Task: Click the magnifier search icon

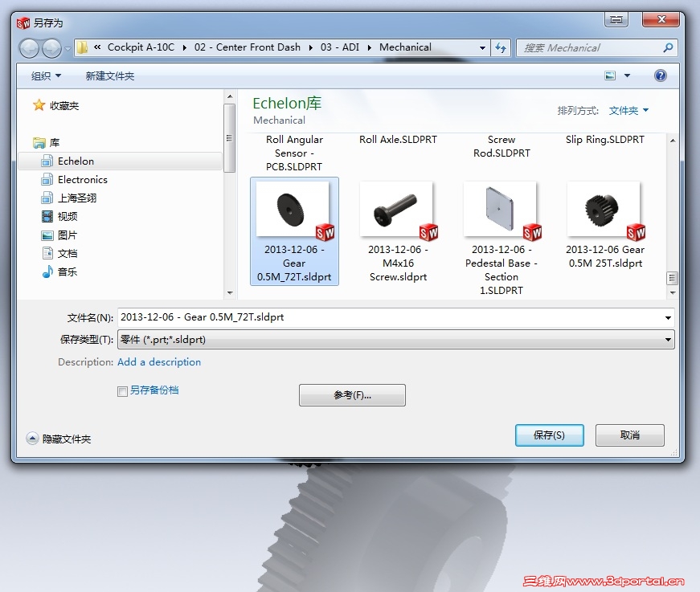Action: point(668,47)
